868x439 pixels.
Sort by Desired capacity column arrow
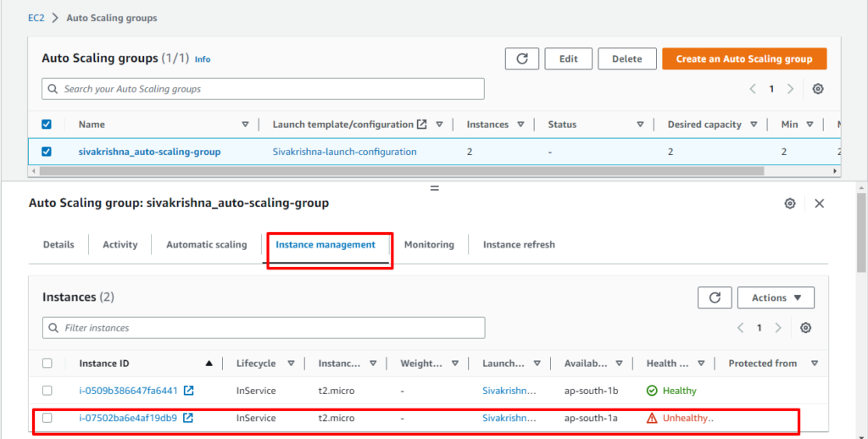[x=754, y=125]
